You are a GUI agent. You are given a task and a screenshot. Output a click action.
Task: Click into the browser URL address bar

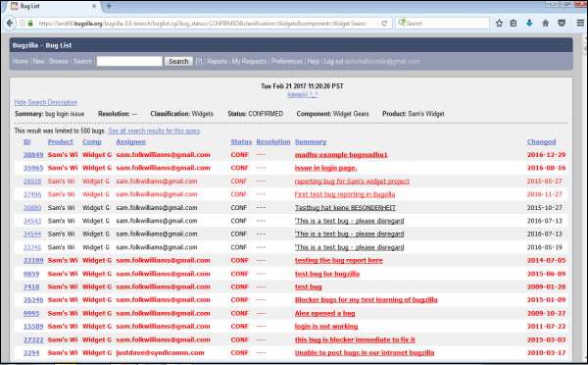tap(203, 24)
